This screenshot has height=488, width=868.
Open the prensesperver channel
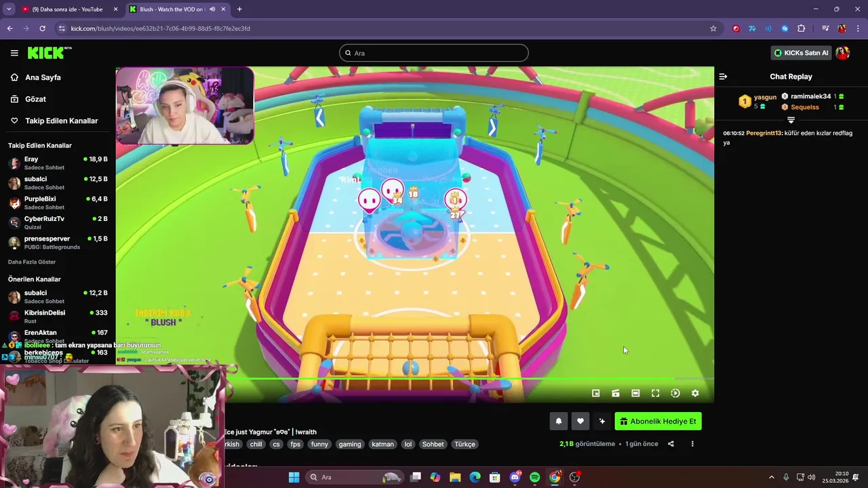click(58, 243)
